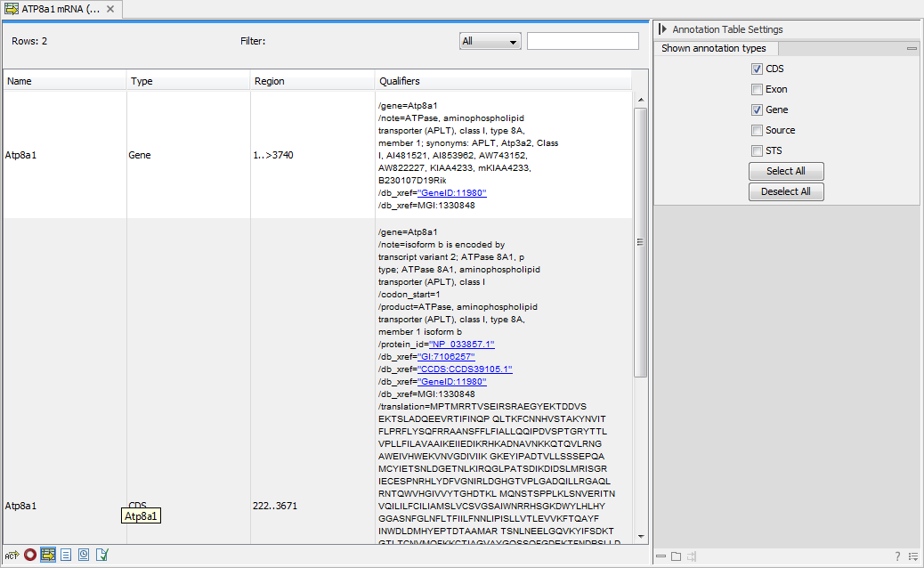Show the history view (page with clock icon)
This screenshot has height=568, width=924.
84,555
